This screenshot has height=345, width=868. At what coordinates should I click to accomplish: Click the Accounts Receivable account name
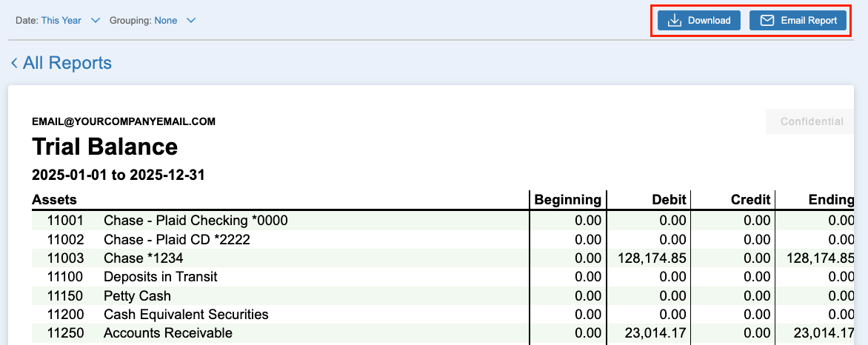coord(168,333)
